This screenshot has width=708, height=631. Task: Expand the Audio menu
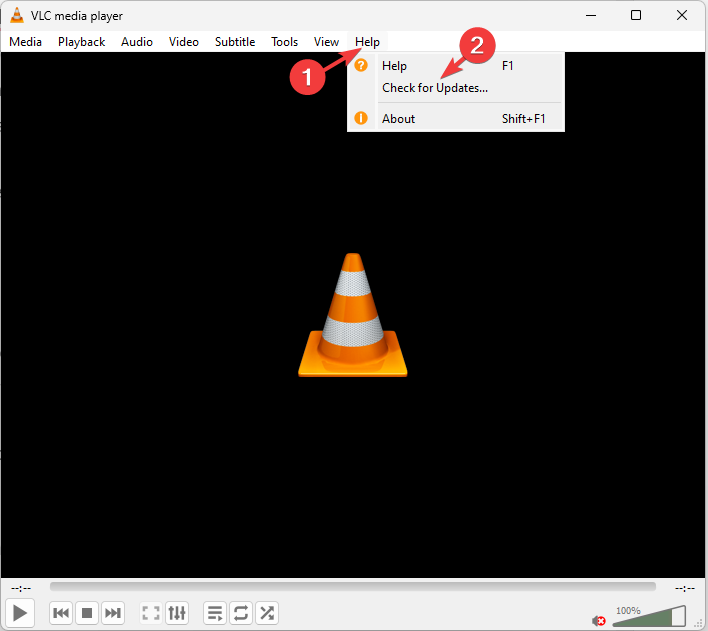coord(137,42)
